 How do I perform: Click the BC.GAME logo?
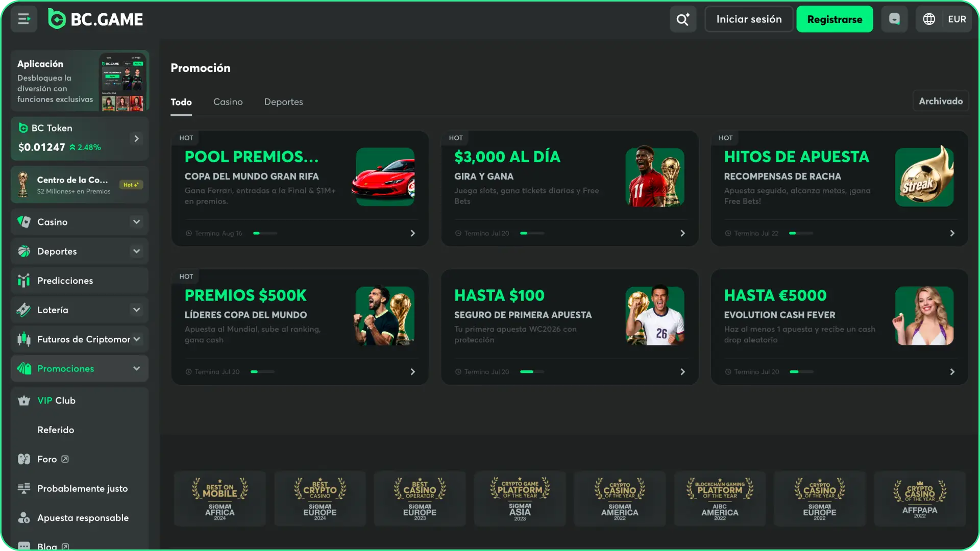[95, 19]
